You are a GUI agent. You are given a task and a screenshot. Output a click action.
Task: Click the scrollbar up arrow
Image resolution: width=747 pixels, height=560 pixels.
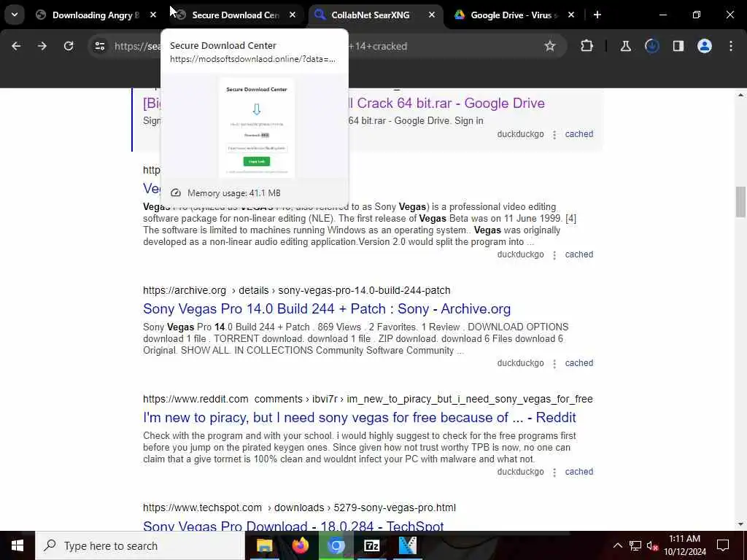(740, 94)
